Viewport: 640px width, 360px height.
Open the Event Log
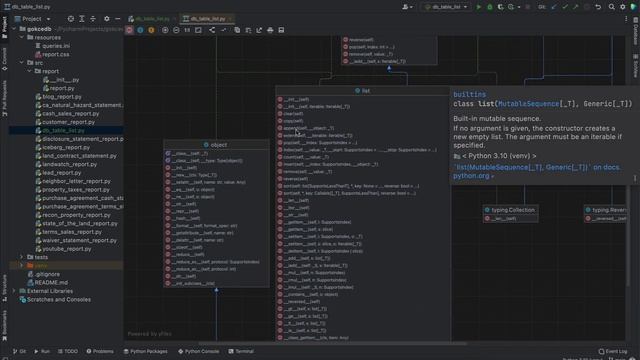[613, 351]
